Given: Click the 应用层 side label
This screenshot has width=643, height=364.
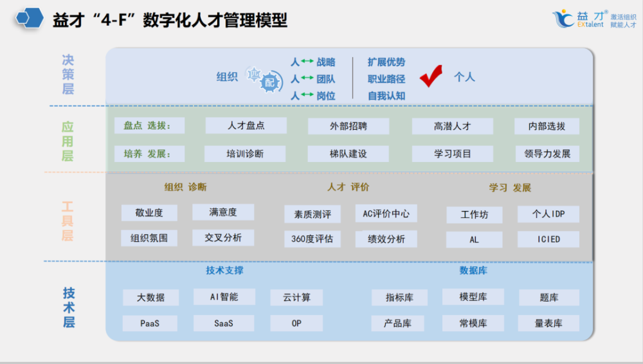Looking at the screenshot, I should [68, 141].
